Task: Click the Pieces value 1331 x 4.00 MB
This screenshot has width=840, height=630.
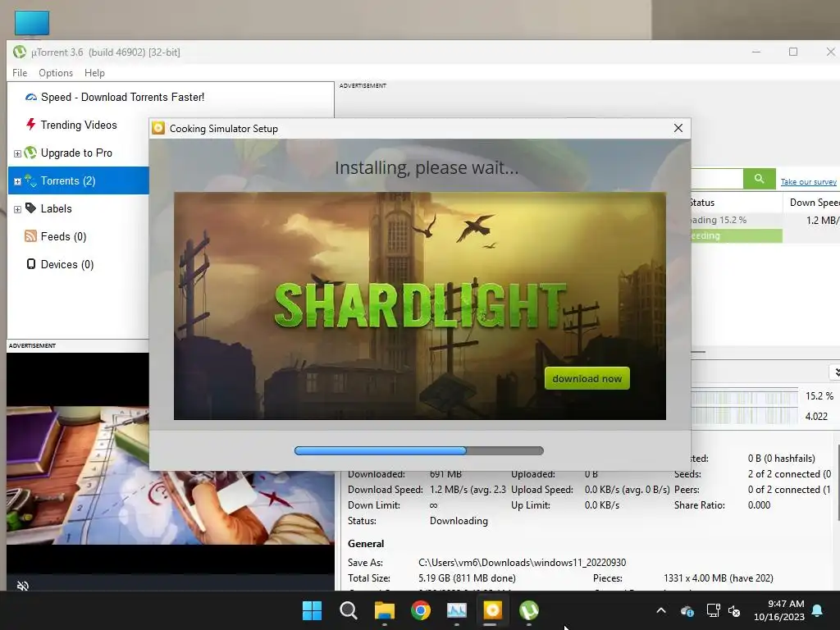Action: [x=719, y=578]
